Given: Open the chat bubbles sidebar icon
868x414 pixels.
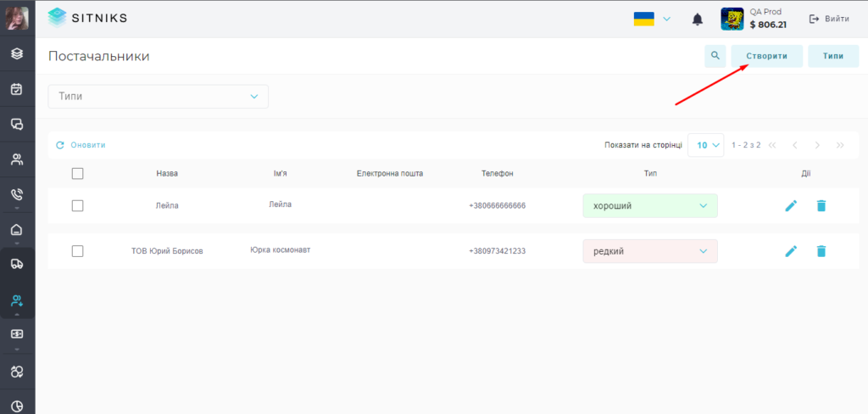Looking at the screenshot, I should pyautogui.click(x=17, y=124).
